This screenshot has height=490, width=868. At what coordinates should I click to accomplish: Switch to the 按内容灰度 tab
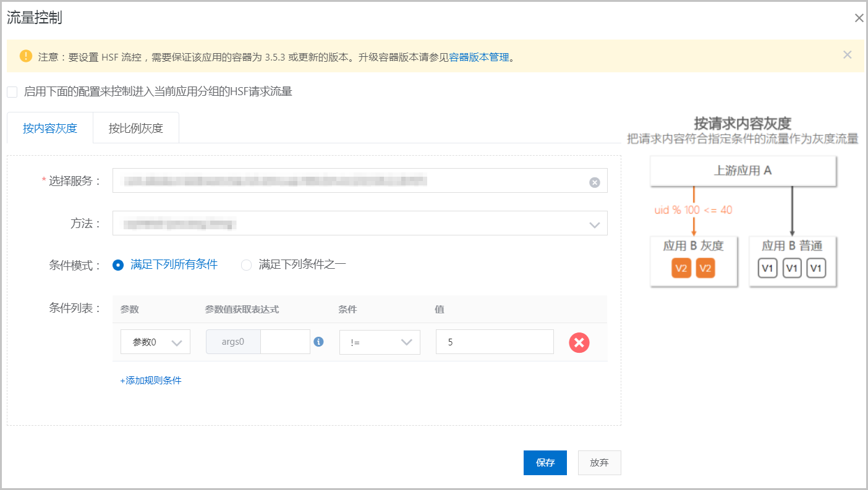point(50,129)
